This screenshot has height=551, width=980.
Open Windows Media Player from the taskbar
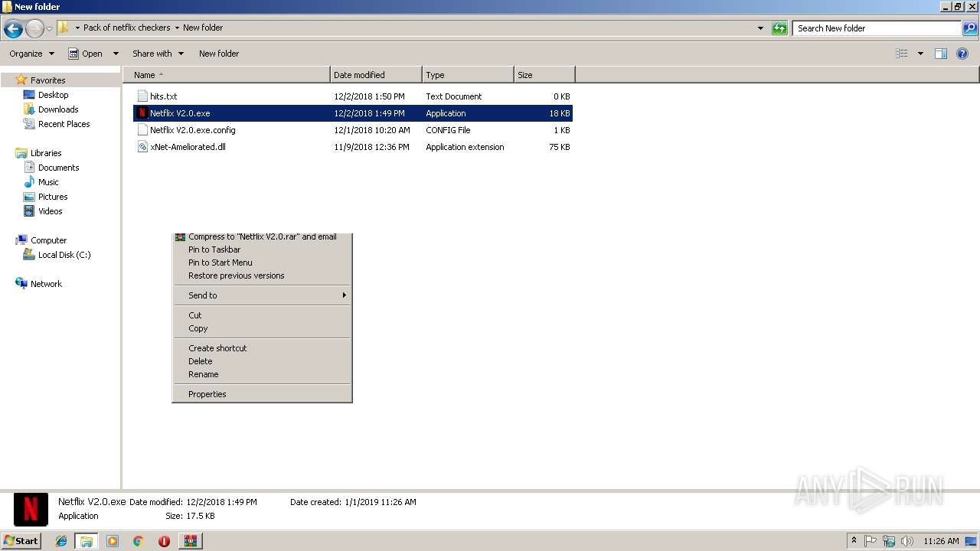coord(113,541)
